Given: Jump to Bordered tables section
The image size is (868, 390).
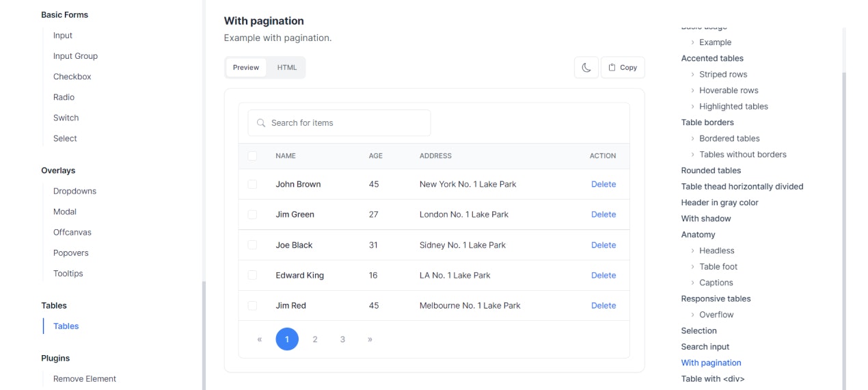Looking at the screenshot, I should point(729,138).
